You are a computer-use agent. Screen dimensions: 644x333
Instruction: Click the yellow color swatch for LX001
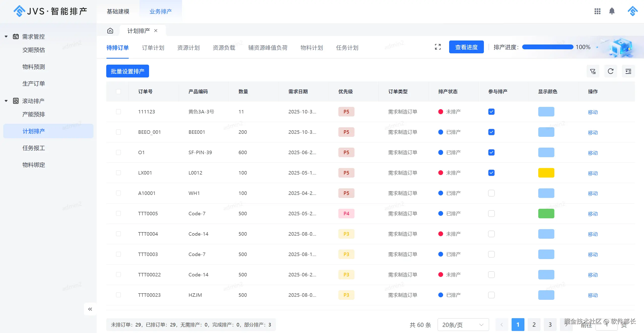(546, 173)
